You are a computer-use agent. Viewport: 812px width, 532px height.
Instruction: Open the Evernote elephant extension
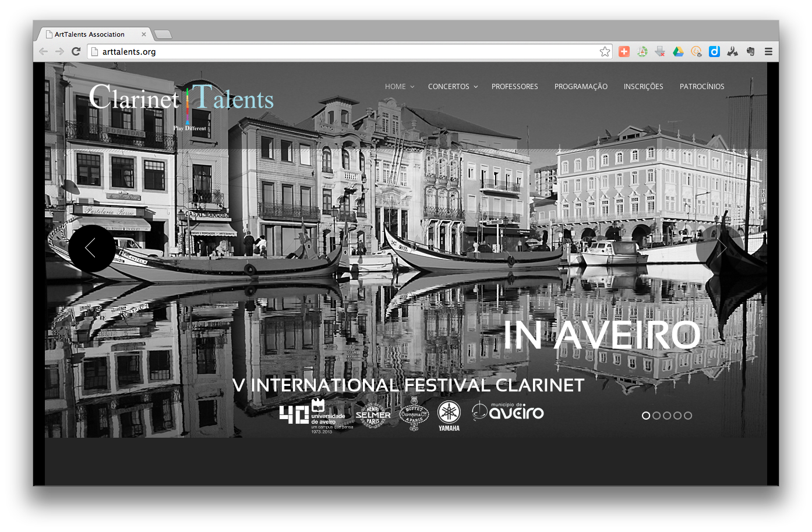tap(751, 52)
